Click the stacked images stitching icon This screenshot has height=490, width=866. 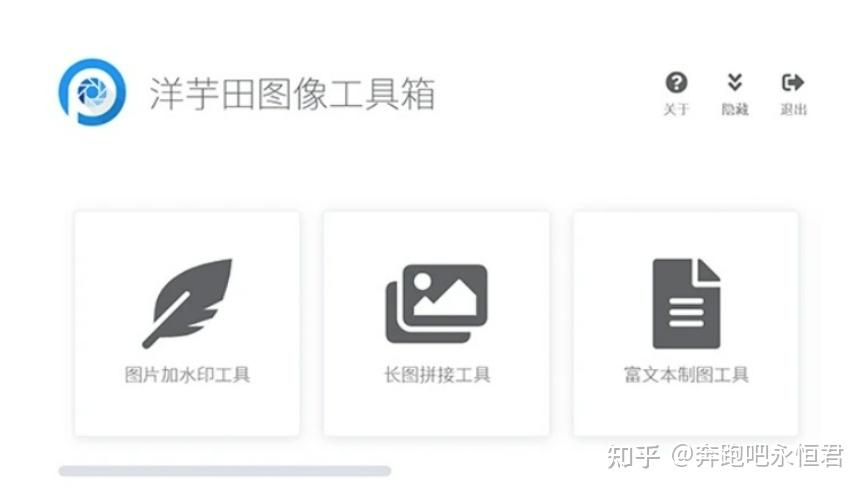click(x=436, y=303)
